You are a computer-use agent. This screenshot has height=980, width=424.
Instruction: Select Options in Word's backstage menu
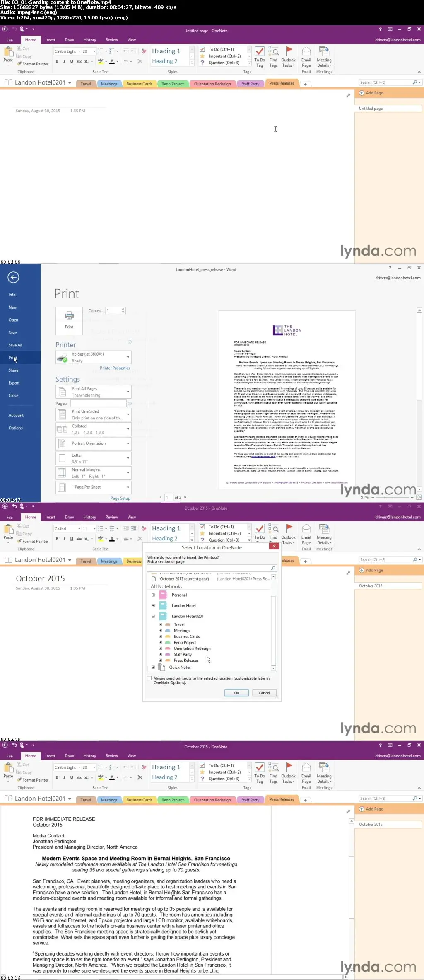pyautogui.click(x=15, y=428)
